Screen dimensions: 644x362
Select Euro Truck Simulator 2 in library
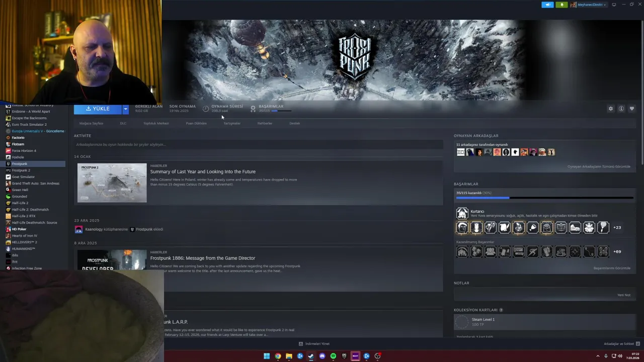click(x=29, y=125)
